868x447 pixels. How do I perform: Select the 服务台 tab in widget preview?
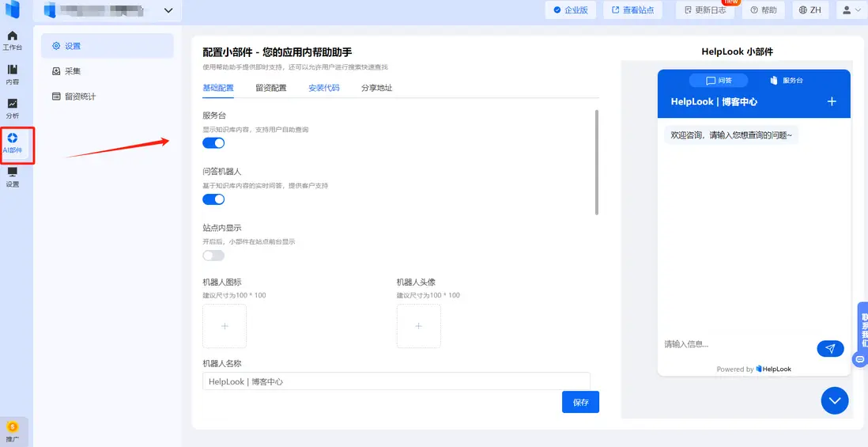click(x=787, y=81)
